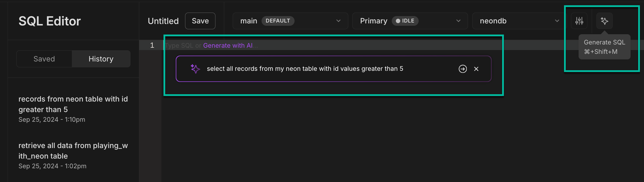The image size is (644, 182).
Task: Click the Untitled query name
Action: [x=163, y=21]
